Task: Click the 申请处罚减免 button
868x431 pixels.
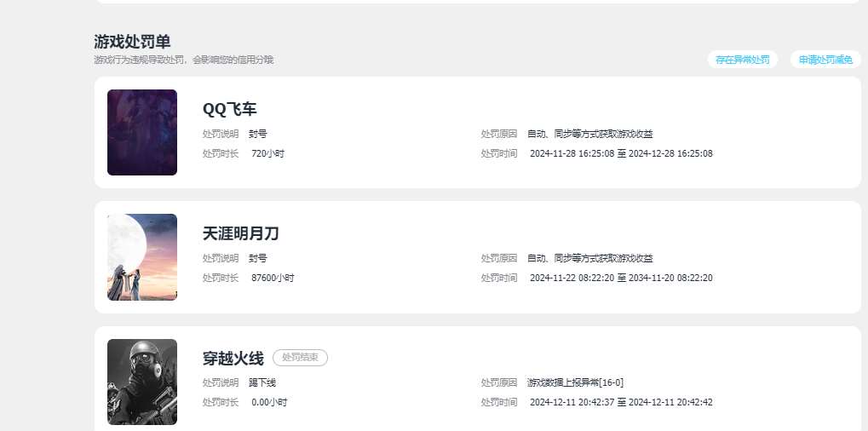Action: (825, 60)
